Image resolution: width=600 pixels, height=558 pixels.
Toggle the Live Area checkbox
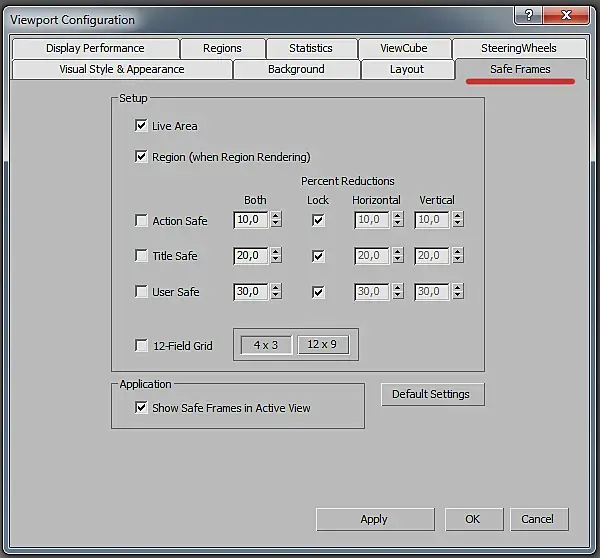point(141,126)
